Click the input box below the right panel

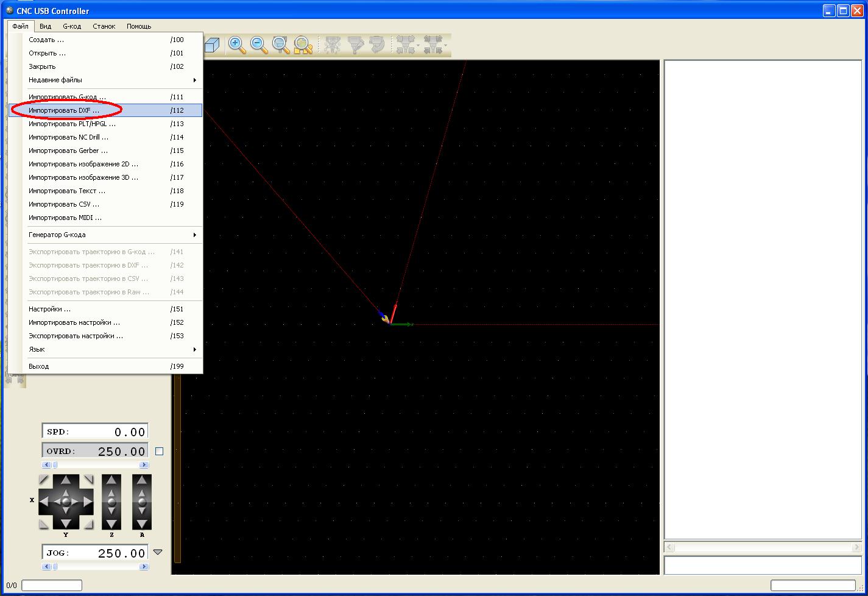click(762, 565)
